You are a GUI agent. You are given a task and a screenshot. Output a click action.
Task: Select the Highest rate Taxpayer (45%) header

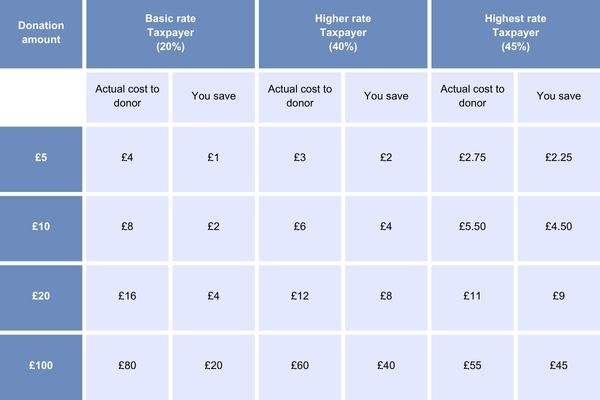(x=516, y=34)
